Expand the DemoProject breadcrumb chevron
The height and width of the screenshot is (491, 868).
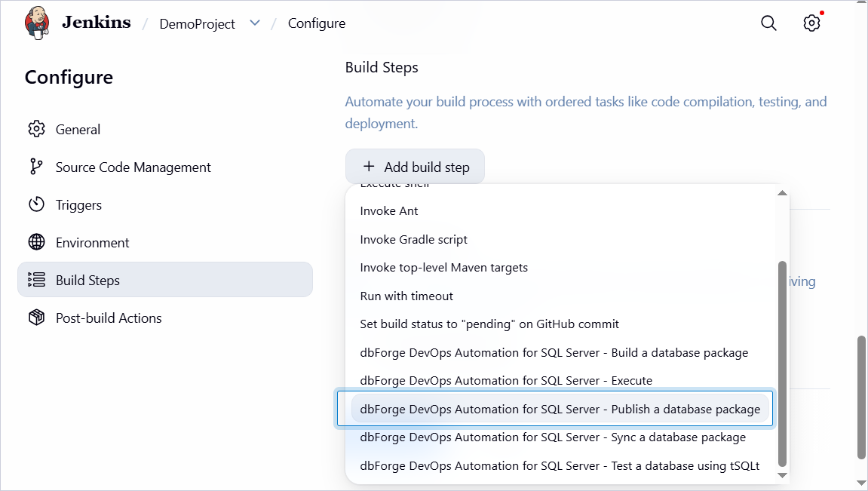(255, 23)
